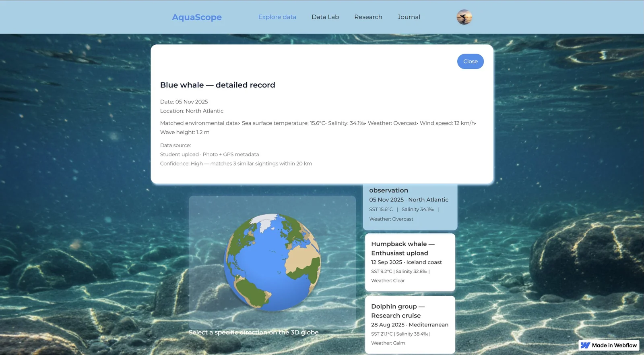Click '12 Sep 2025 · Iceland coast' text
This screenshot has width=644, height=355.
coord(407,262)
